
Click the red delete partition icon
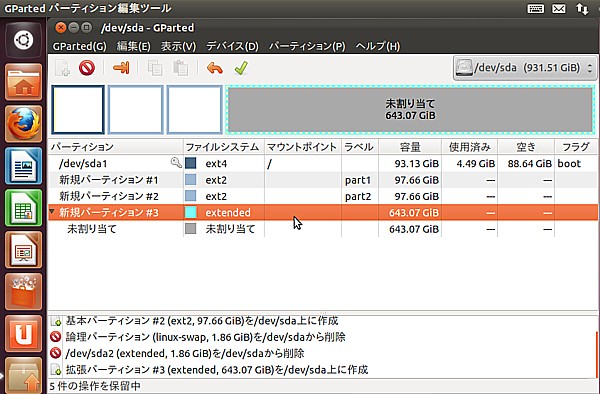point(87,68)
